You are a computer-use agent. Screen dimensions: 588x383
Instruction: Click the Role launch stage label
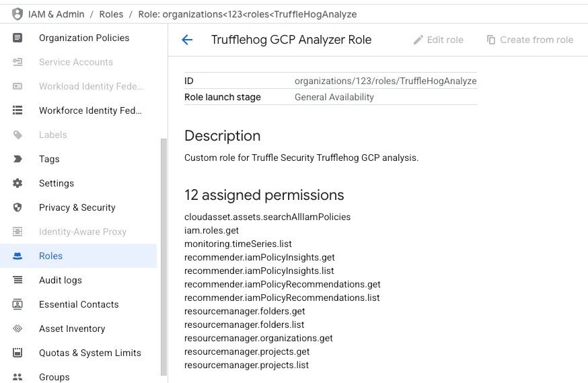[223, 97]
